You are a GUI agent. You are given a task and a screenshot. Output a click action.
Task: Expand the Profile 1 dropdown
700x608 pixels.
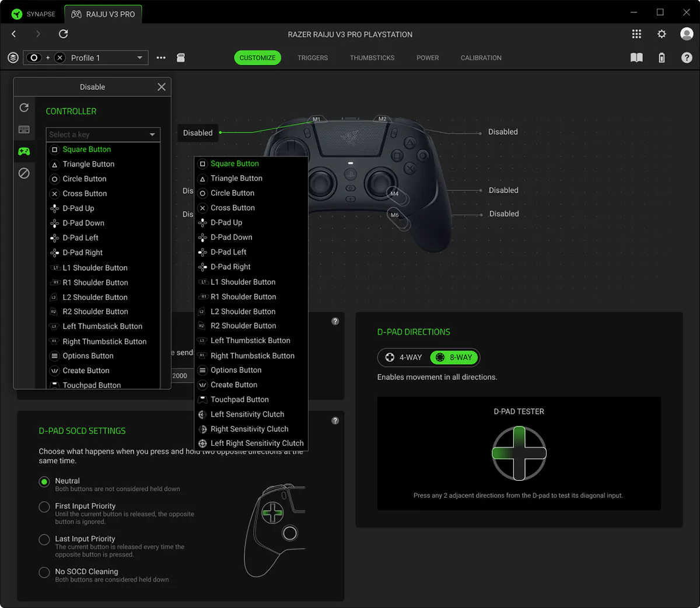click(139, 58)
